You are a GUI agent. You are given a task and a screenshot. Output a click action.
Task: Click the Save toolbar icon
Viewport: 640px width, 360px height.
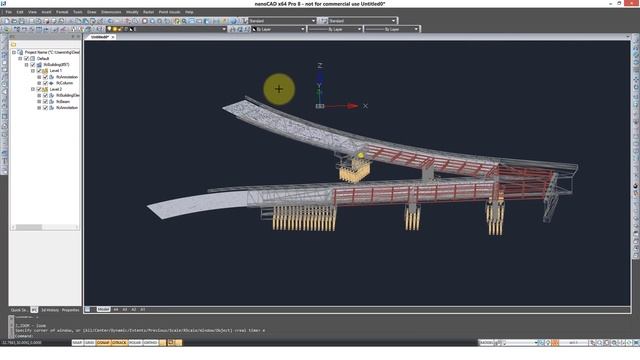22,21
